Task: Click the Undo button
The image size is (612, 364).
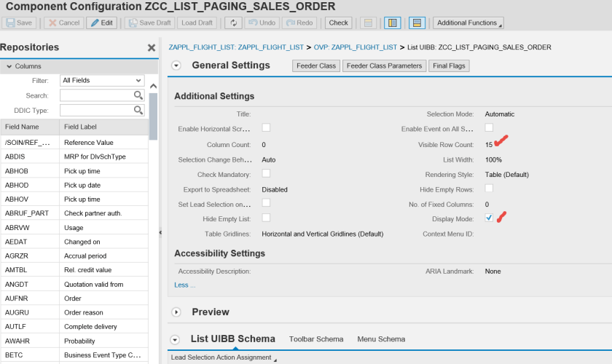Action: click(x=262, y=23)
